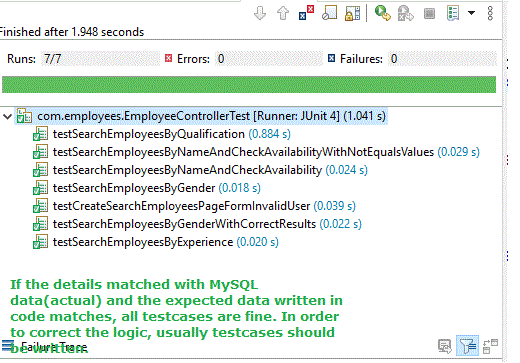The height and width of the screenshot is (363, 520).
Task: Collapse com.employees.EmployeeControllerTest tree node
Action: tap(7, 117)
